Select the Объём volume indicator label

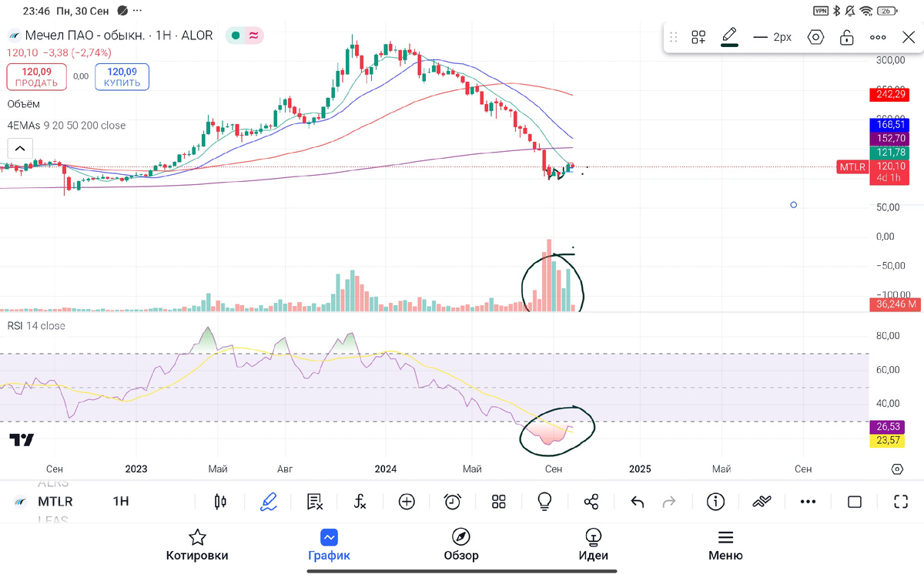23,104
